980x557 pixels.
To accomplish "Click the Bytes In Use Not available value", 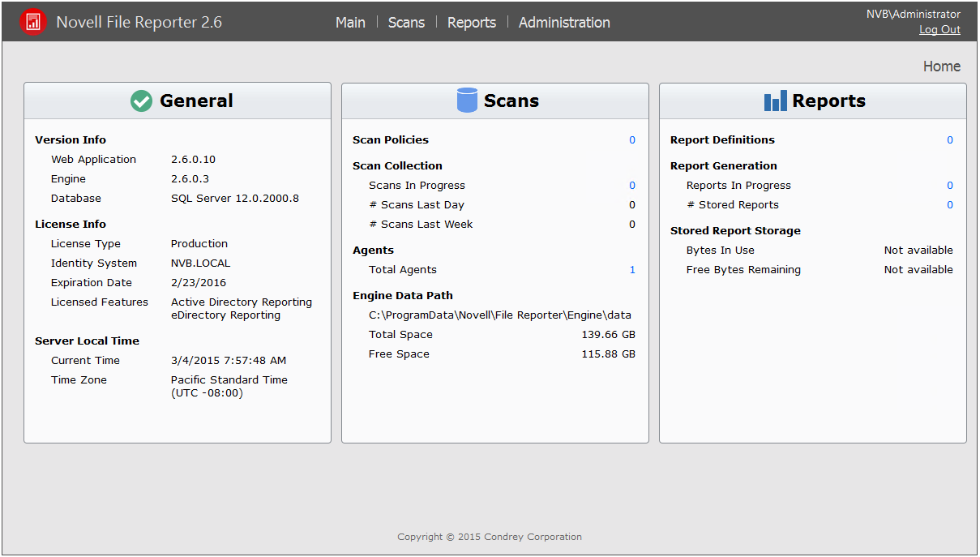I will (918, 251).
